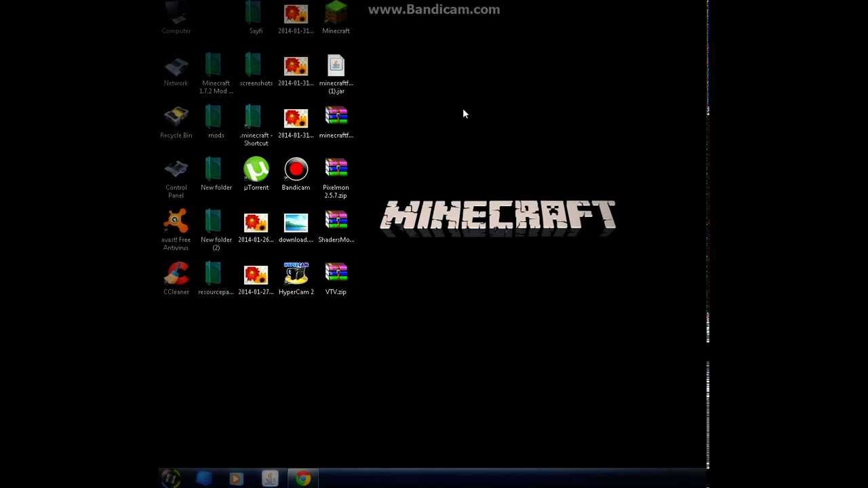Open the Computer desktop icon
Image resolution: width=868 pixels, height=488 pixels.
(x=176, y=18)
